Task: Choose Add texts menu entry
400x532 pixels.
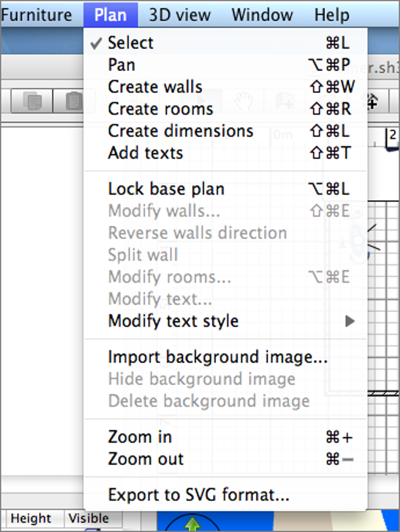Action: pyautogui.click(x=145, y=153)
